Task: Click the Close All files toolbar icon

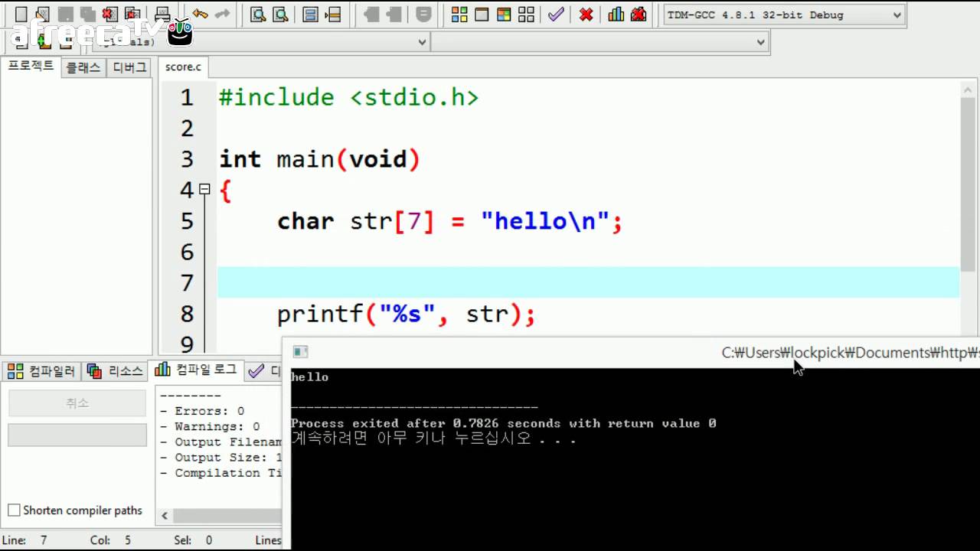Action: [x=133, y=14]
